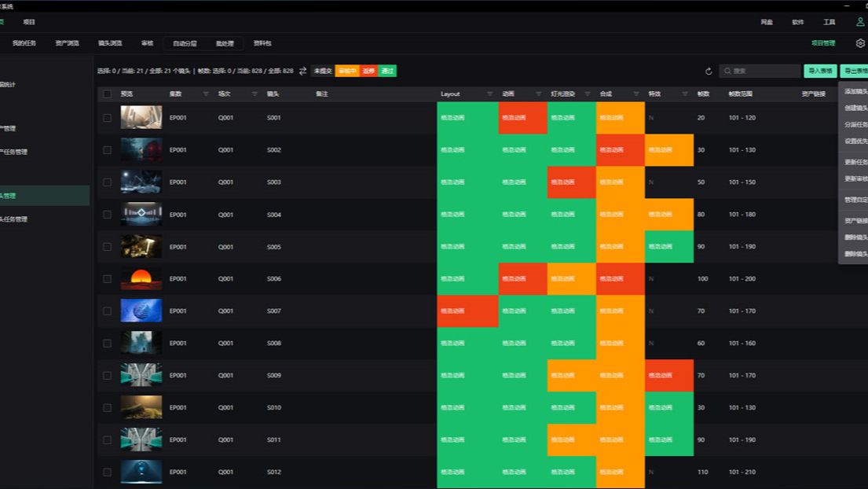This screenshot has width=868, height=489.
Task: Click filter icon on Layout column
Action: click(490, 94)
